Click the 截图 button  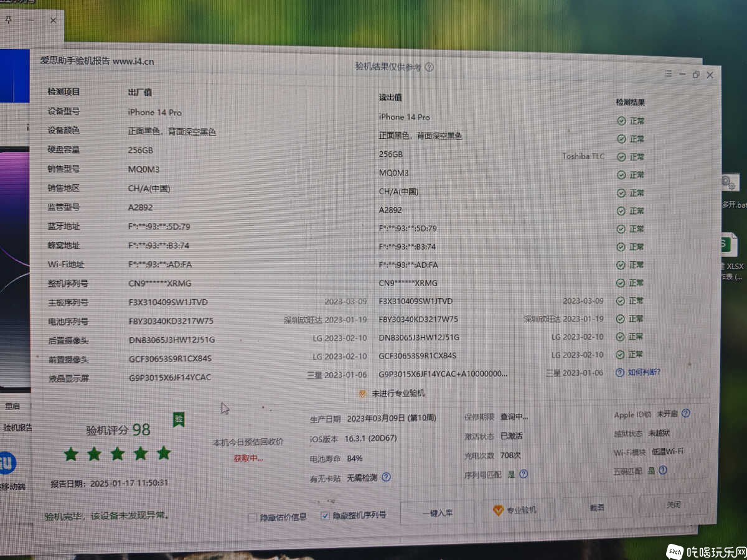(597, 508)
